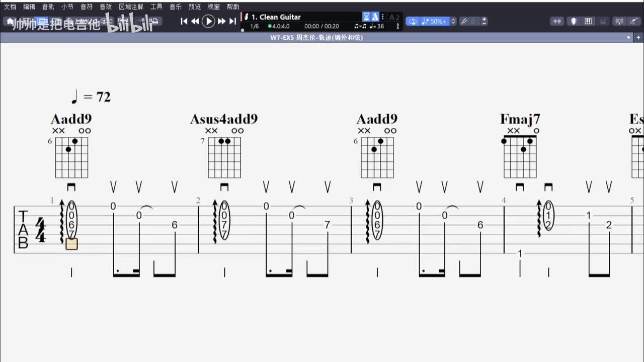This screenshot has height=362, width=644.
Task: Click the A2 tuning indicator
Action: tap(394, 17)
